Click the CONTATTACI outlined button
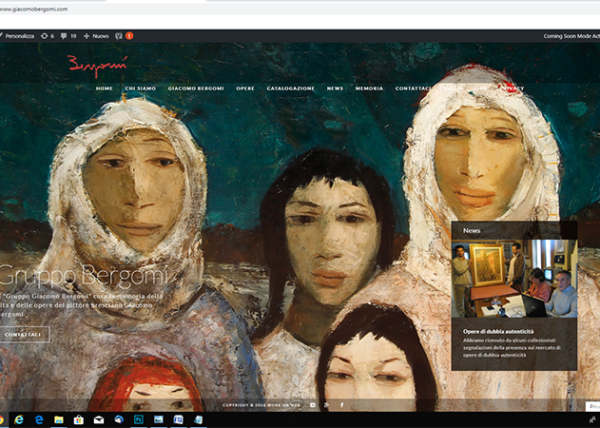Viewport: 600px width, 428px height. (x=23, y=334)
